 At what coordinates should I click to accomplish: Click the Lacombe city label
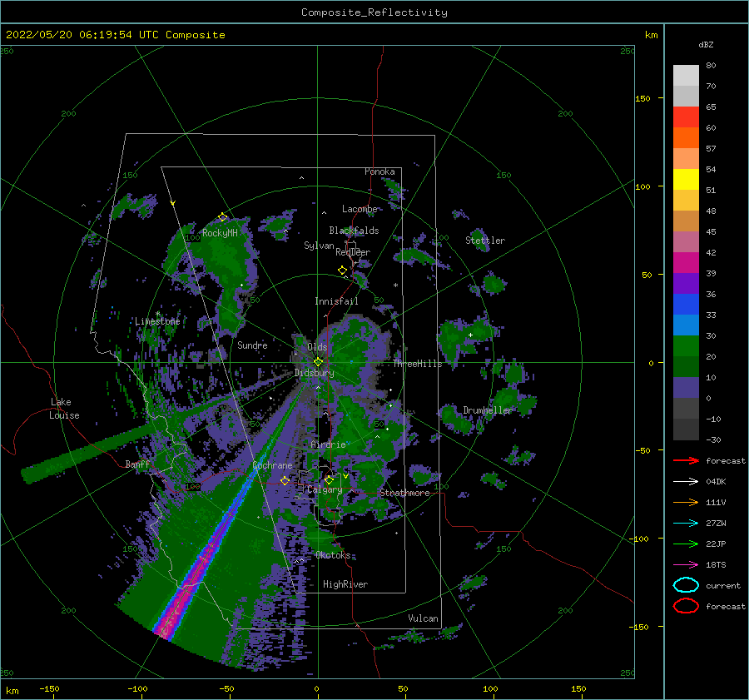360,209
